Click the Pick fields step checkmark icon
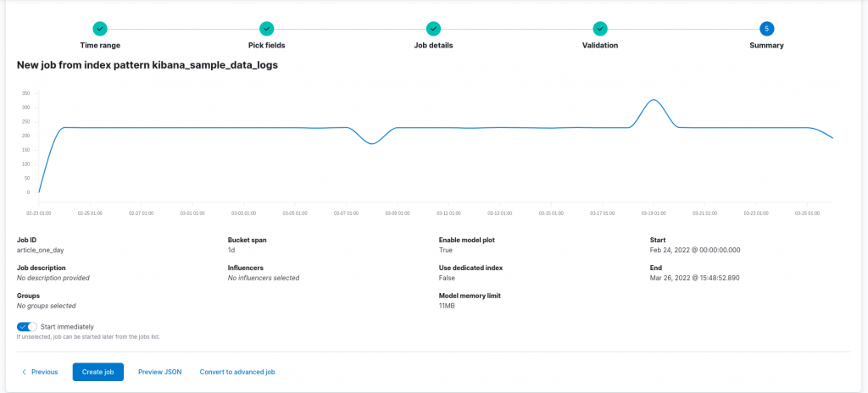The width and height of the screenshot is (868, 393). [267, 28]
